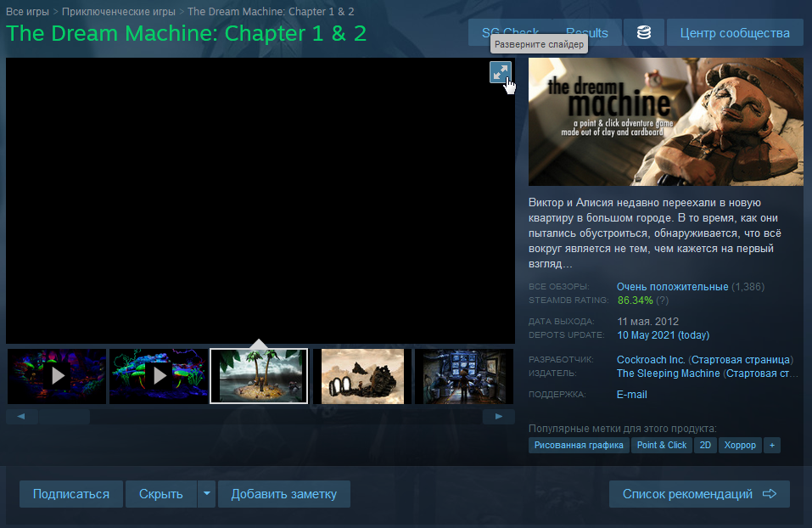This screenshot has height=528, width=812.
Task: Open Центр сообщества community hub
Action: (x=735, y=32)
